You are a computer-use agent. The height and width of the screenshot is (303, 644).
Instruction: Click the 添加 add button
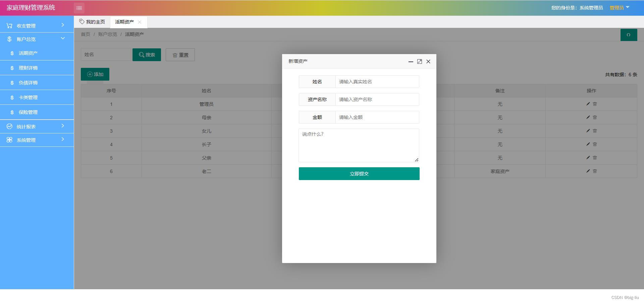click(95, 74)
